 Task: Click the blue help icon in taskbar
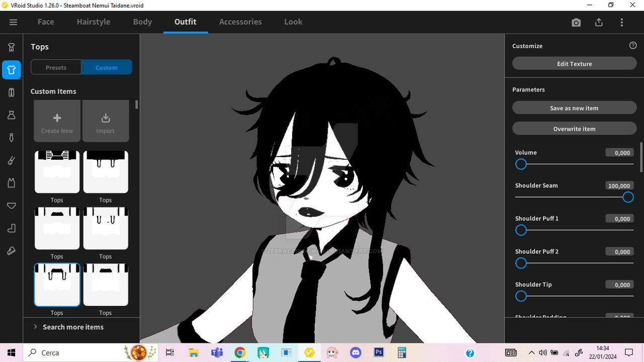click(x=470, y=353)
